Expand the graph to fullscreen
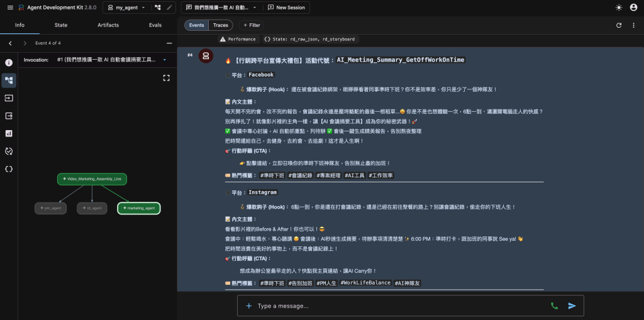Screen dimensions: 644x320 tap(166, 78)
